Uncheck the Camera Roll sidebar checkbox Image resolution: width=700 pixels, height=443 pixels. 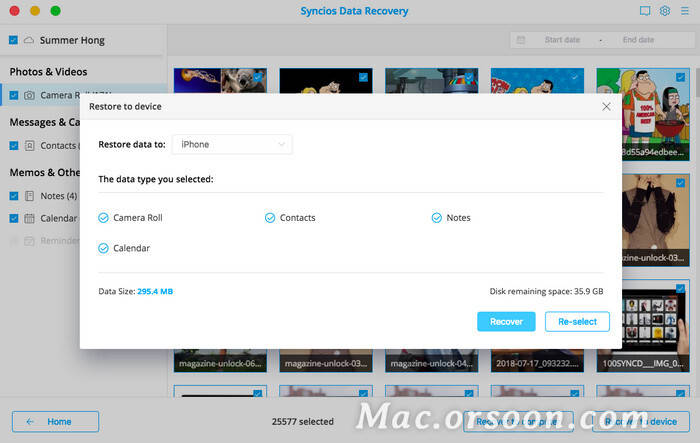[x=14, y=95]
